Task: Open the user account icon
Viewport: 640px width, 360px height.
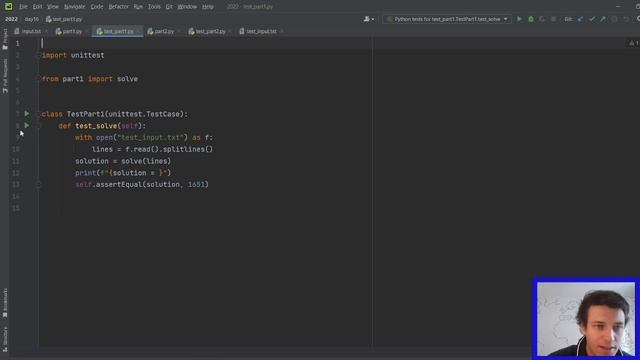Action: pyautogui.click(x=368, y=19)
